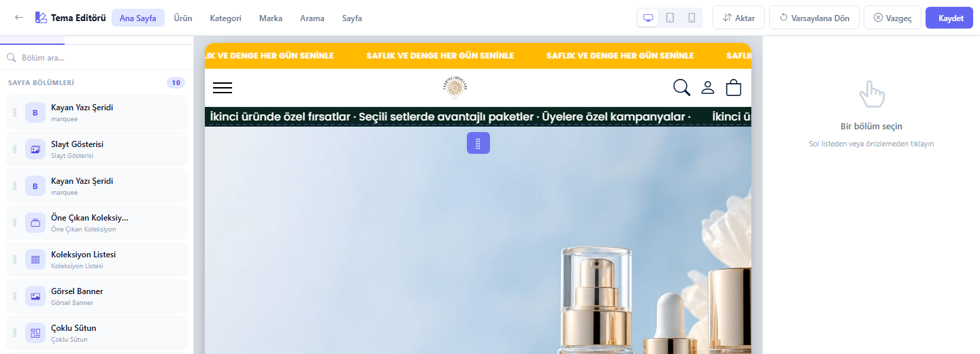This screenshot has height=354, width=980.
Task: Click the back arrow beside Tema Editörü
Action: tap(19, 18)
